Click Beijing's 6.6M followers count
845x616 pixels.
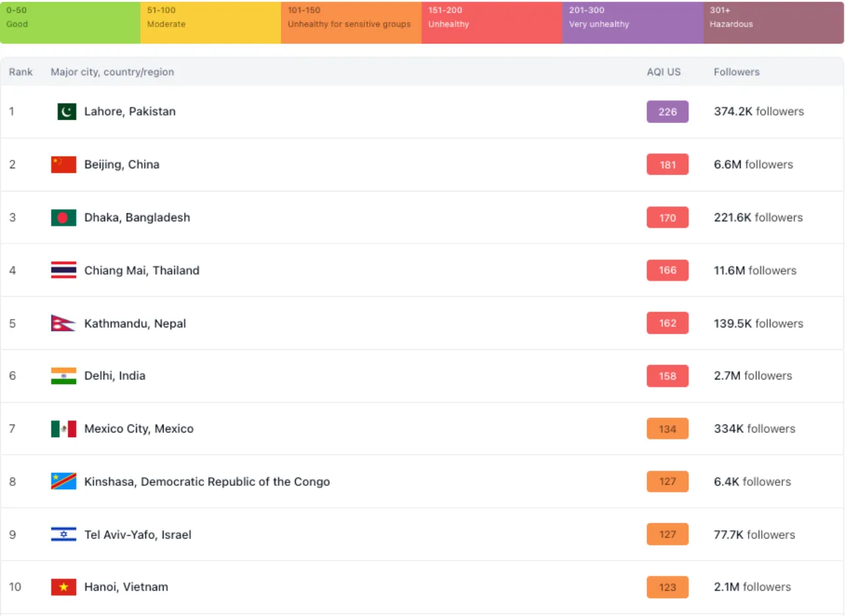coord(753,164)
